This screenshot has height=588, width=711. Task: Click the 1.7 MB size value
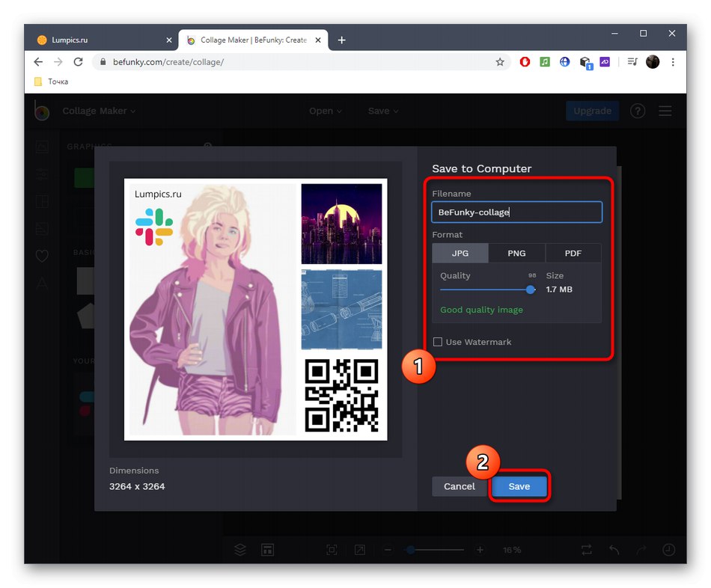[559, 290]
